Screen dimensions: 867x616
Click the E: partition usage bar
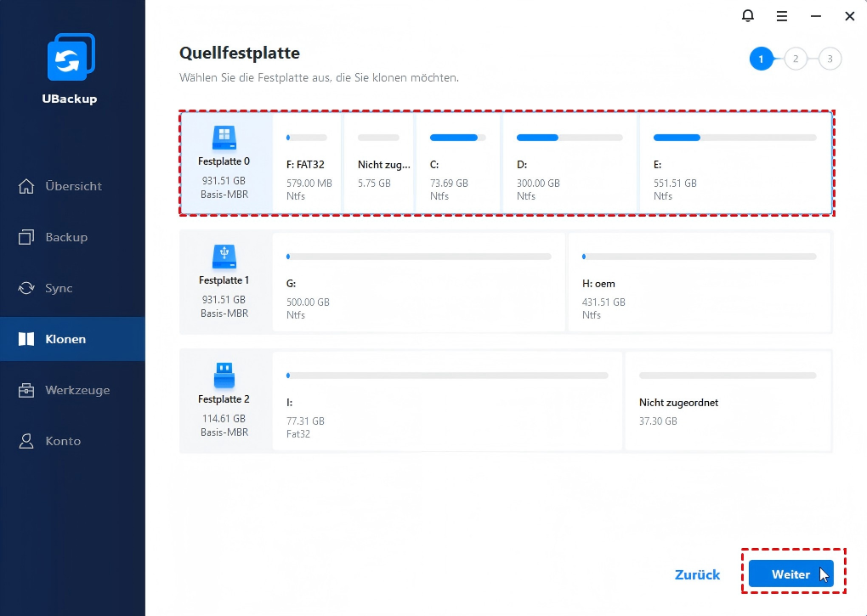point(734,137)
